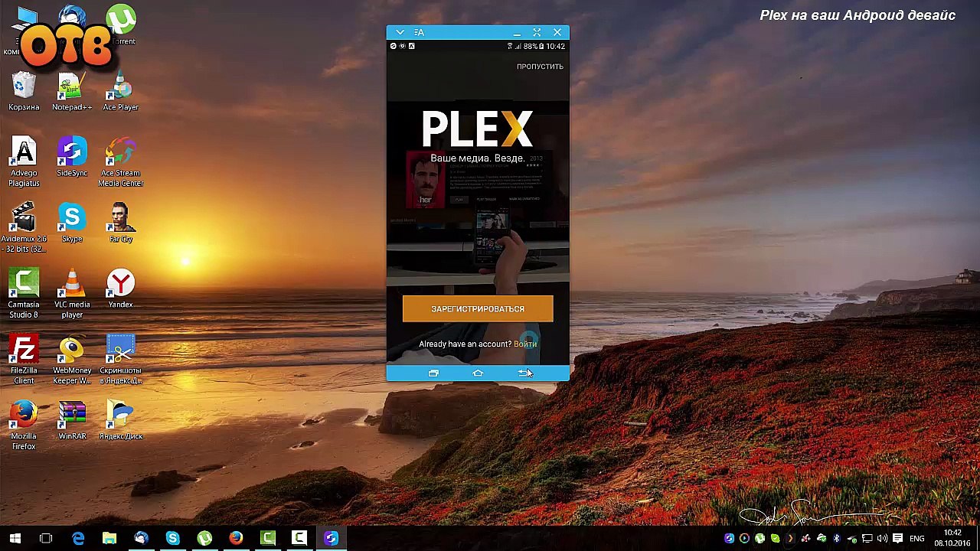
Task: Select the WinRAR desktop shortcut
Action: pyautogui.click(x=72, y=421)
